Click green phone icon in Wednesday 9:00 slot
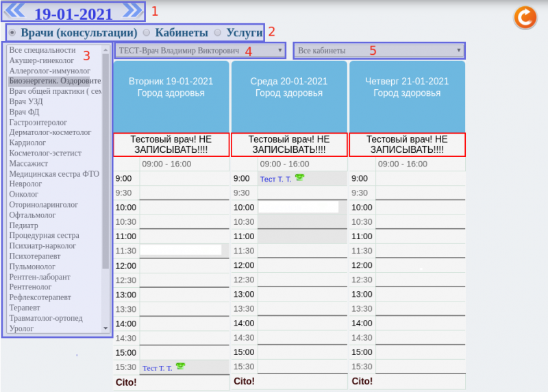The height and width of the screenshot is (392, 548). click(299, 177)
